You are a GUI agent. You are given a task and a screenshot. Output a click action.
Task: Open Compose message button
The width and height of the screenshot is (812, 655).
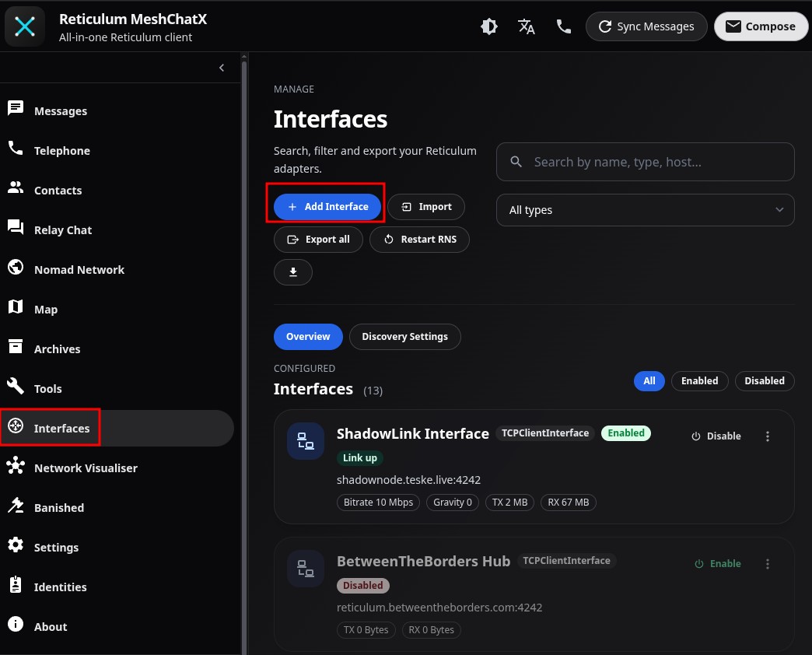click(x=761, y=26)
